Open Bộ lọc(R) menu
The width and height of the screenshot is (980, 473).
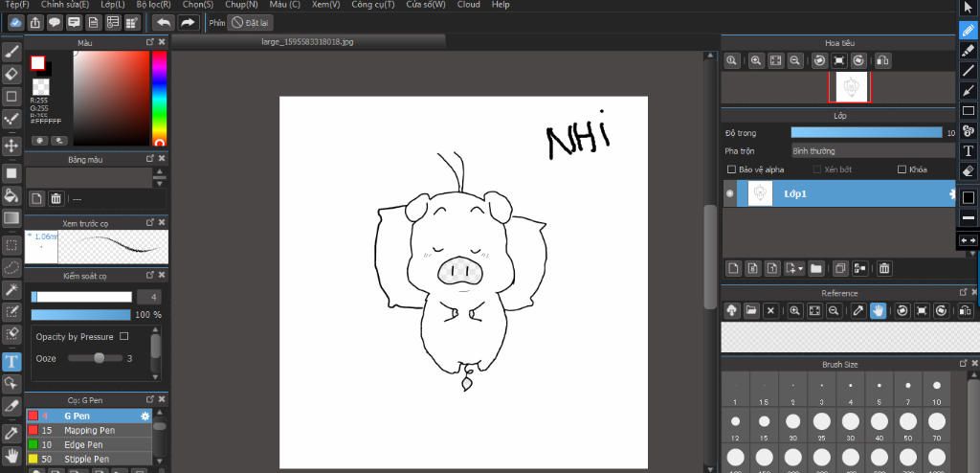click(154, 5)
